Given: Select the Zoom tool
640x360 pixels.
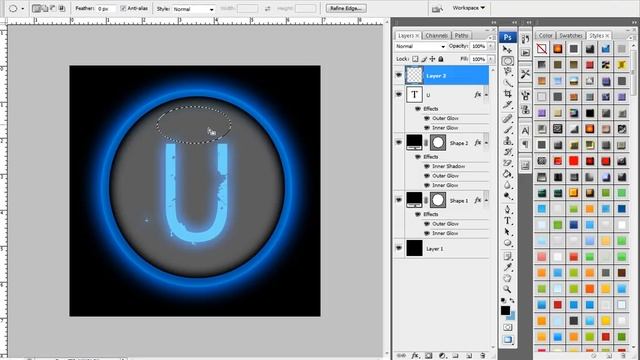Looking at the screenshot, I should click(507, 289).
